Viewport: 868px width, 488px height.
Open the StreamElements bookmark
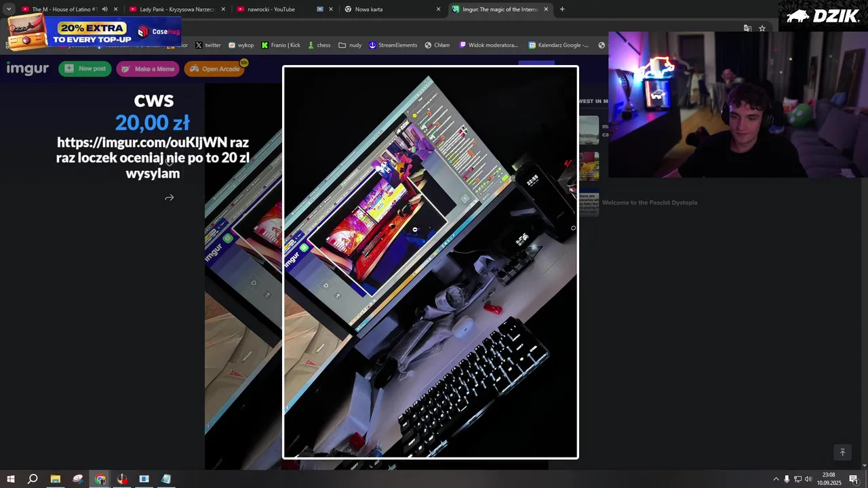pos(393,45)
